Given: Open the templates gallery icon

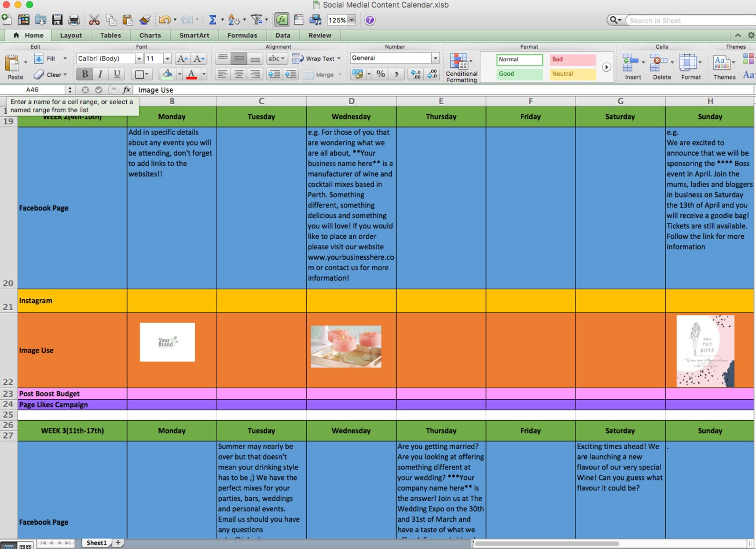Looking at the screenshot, I should tap(23, 20).
